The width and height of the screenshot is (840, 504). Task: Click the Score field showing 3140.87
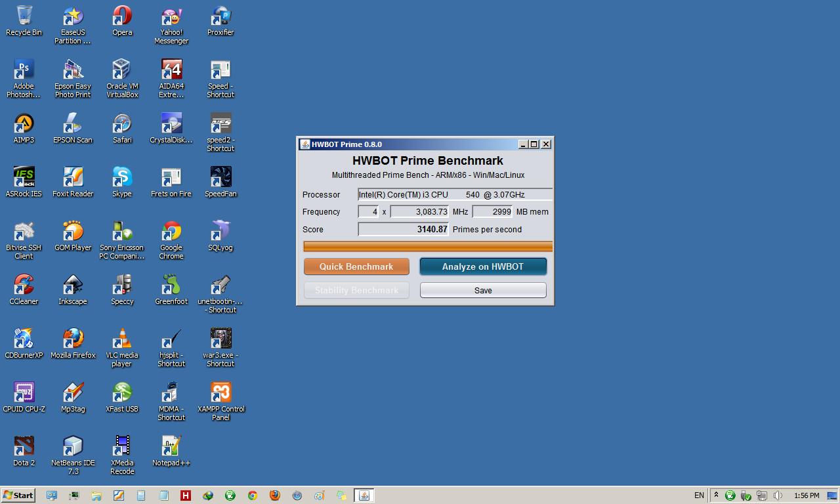click(404, 229)
